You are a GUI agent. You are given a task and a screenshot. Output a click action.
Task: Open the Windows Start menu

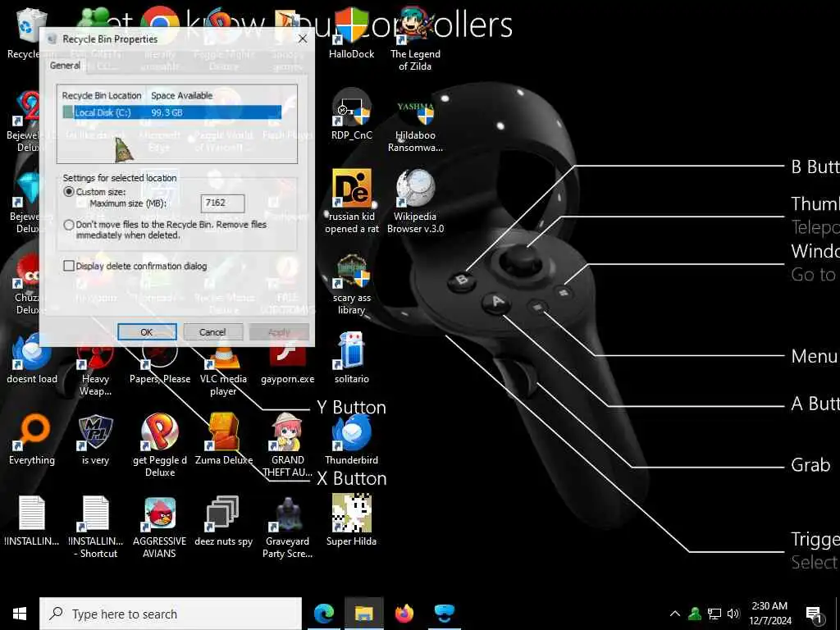click(20, 614)
